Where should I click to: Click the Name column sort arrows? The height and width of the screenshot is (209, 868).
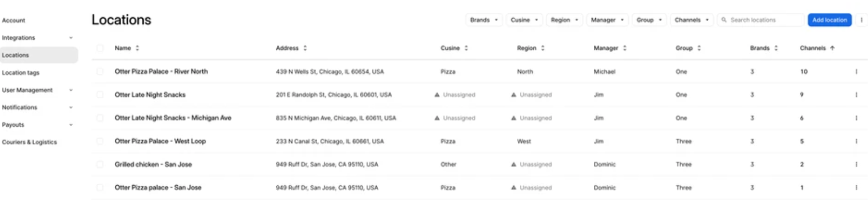coord(138,48)
